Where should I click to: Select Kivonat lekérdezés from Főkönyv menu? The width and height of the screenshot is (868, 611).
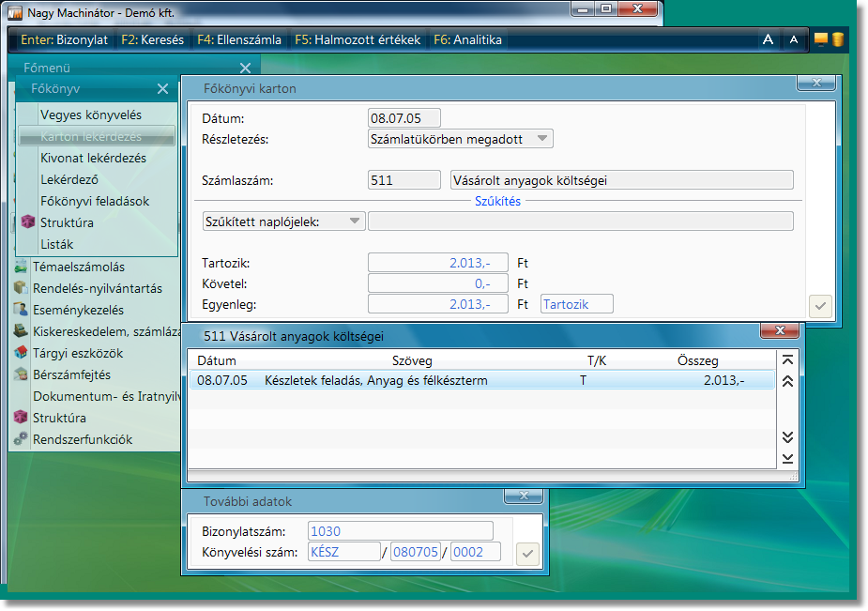pos(93,158)
